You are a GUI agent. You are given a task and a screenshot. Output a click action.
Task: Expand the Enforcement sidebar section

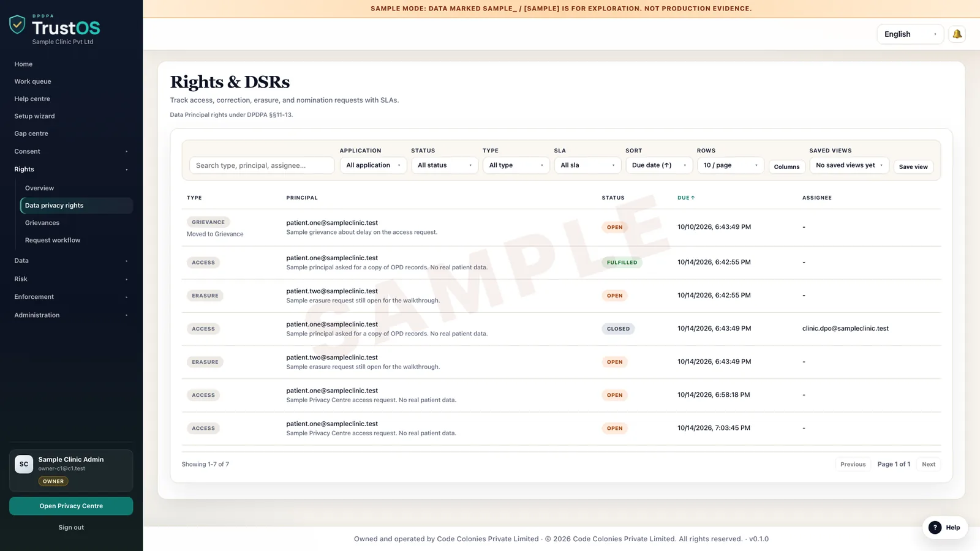coord(71,297)
